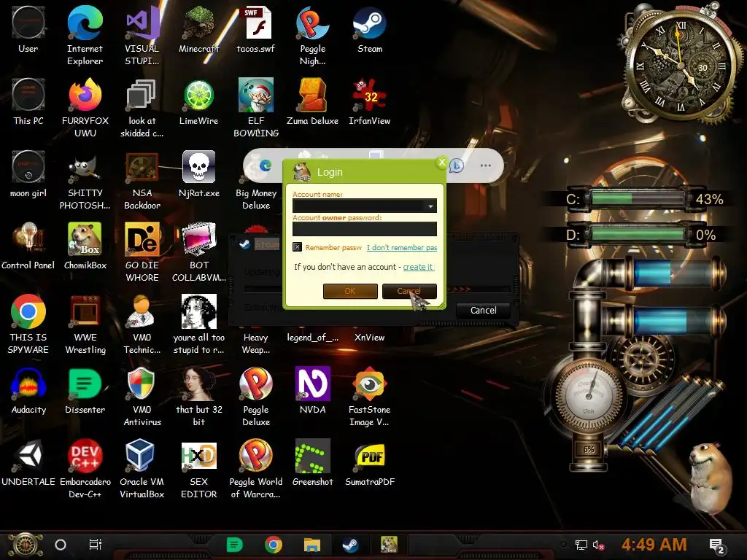This screenshot has height=560, width=747.
Task: Open the notification center icon
Action: (716, 545)
